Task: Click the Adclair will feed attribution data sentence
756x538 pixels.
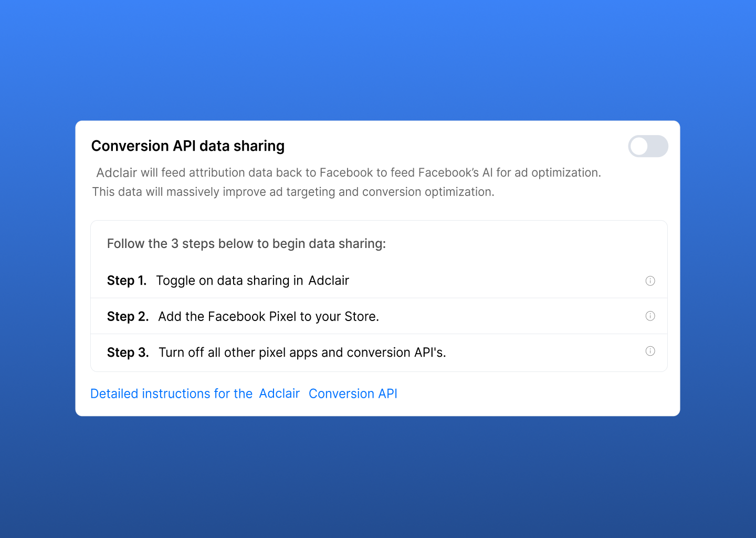Action: pyautogui.click(x=349, y=173)
